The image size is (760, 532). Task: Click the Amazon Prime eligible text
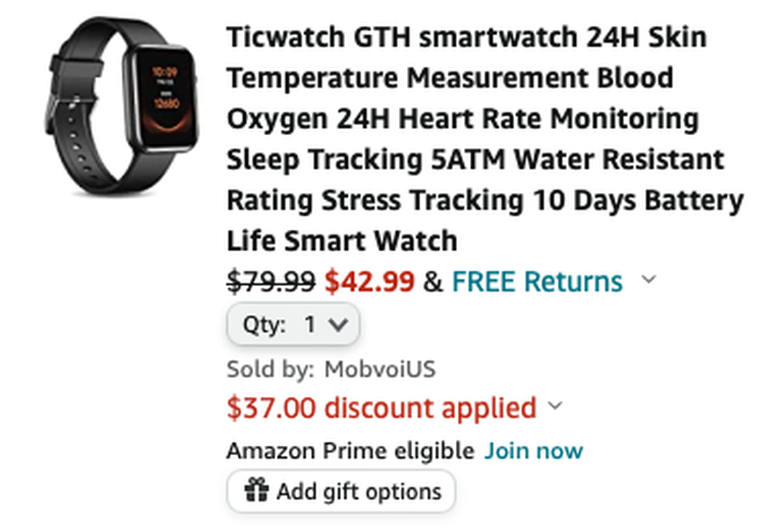tap(350, 452)
